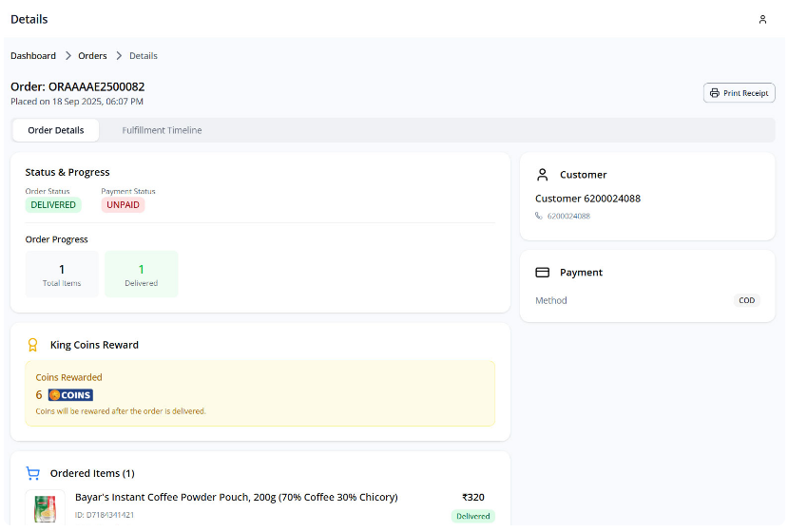Click the DELIVERED order status badge

[x=53, y=205]
